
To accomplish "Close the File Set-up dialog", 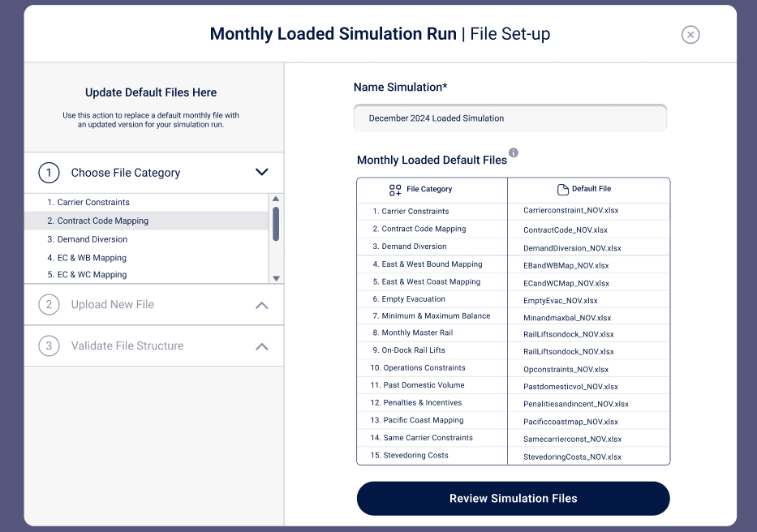I will 690,35.
